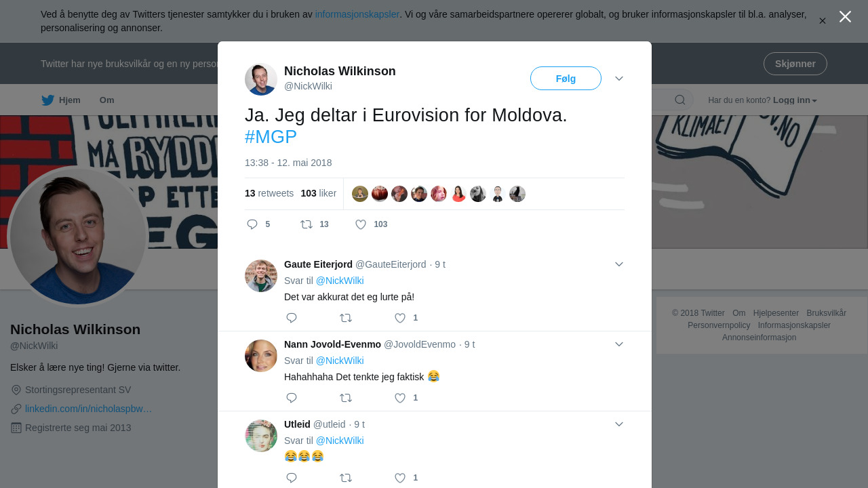
Task: Retweet Nann Jovold-Evenmo's reply
Action: point(346,398)
